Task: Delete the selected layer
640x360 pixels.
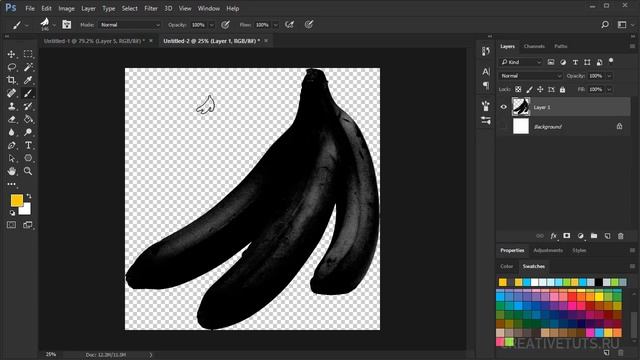Action: [620, 236]
